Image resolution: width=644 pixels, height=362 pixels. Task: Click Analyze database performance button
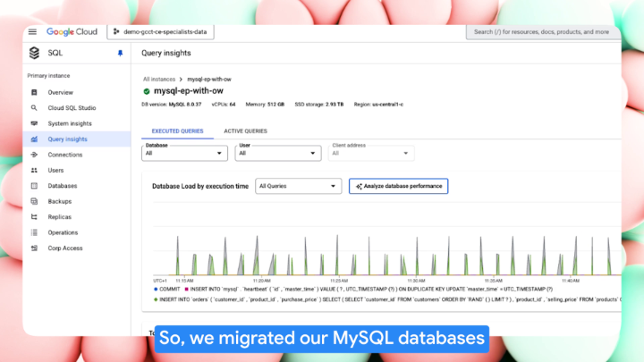coord(398,186)
